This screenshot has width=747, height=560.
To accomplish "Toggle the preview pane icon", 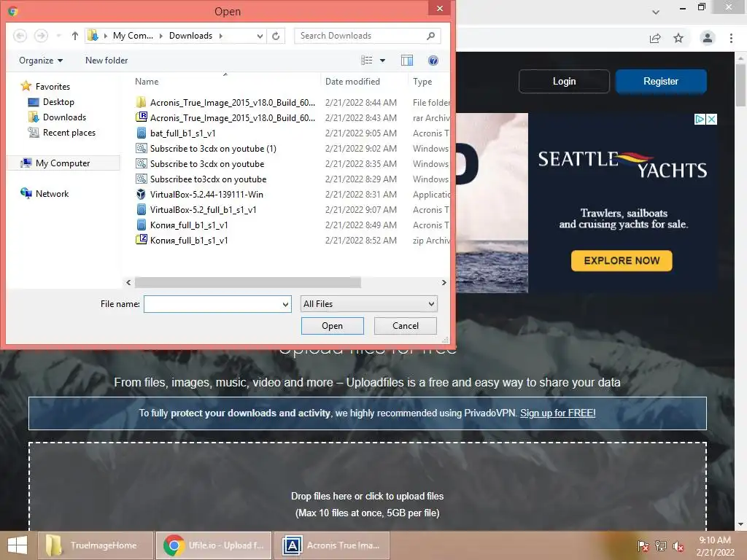I will coord(407,61).
